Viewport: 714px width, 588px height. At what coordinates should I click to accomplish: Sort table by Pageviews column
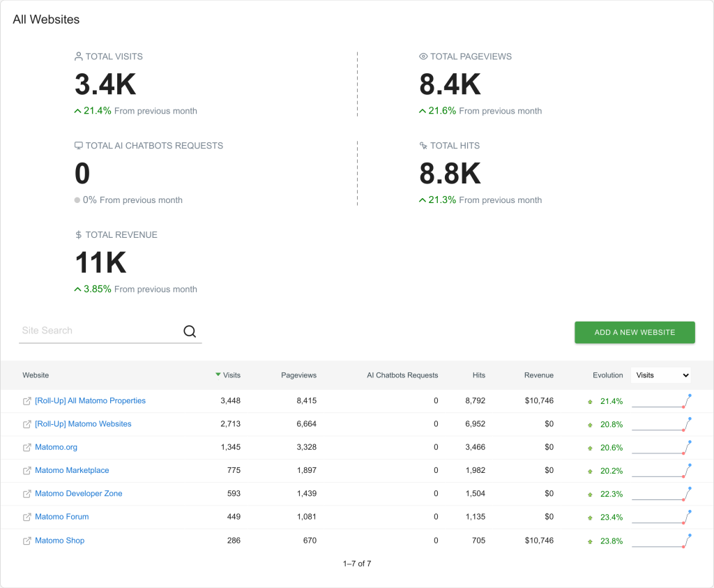[x=298, y=375]
